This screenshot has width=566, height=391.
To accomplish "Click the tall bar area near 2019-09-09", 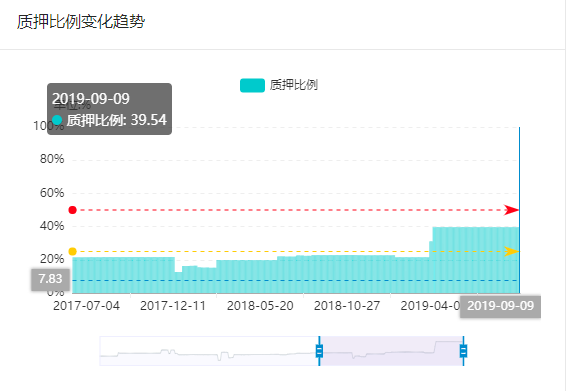I will [x=476, y=260].
